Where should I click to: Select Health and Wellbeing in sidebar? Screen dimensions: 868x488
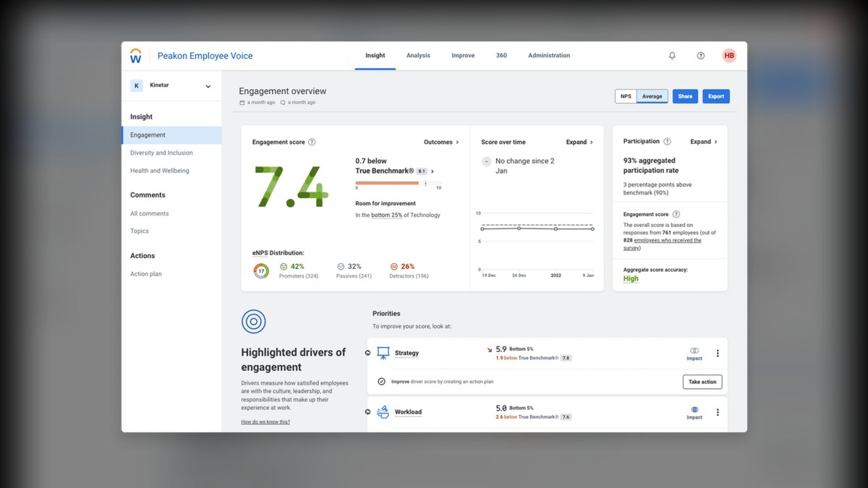(x=160, y=171)
